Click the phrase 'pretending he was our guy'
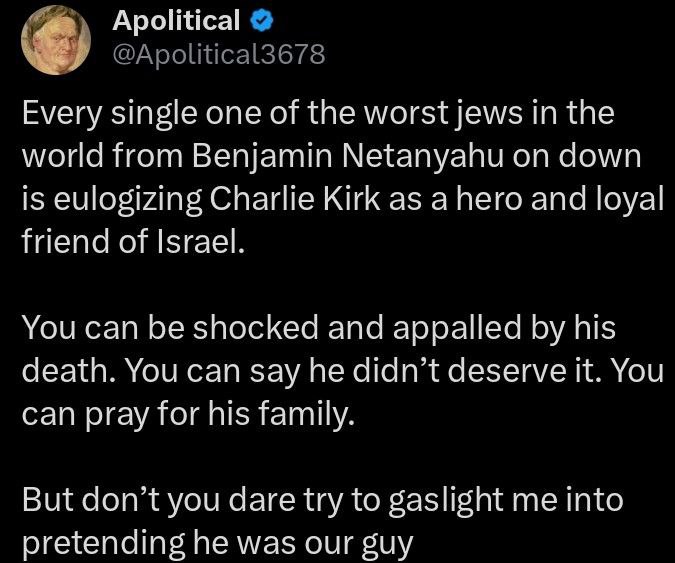 217,543
